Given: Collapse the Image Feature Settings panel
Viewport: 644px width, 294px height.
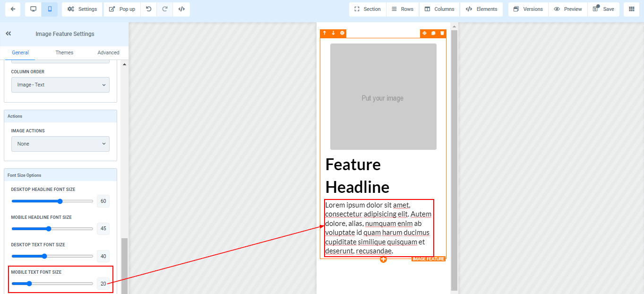Looking at the screenshot, I should coord(8,34).
